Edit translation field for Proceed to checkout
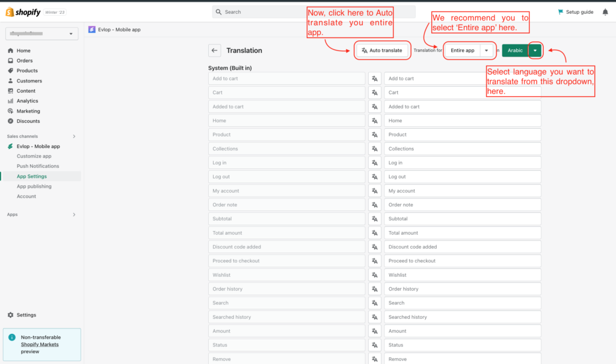 pos(463,261)
